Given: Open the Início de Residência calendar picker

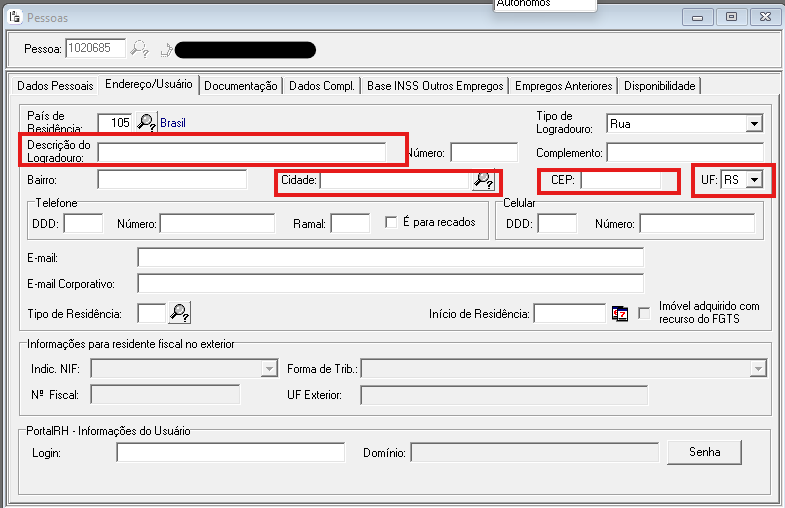Looking at the screenshot, I should coord(620,313).
